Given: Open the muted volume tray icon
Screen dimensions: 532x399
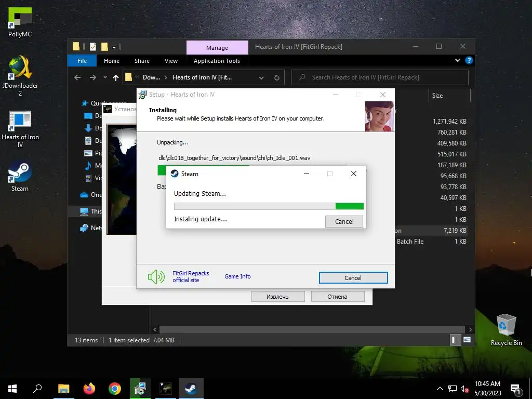Looking at the screenshot, I should click(x=464, y=389).
